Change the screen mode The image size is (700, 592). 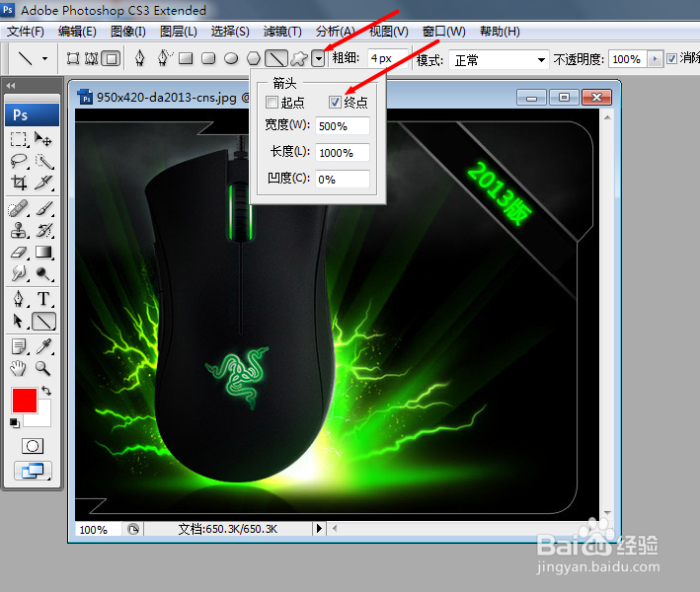tap(33, 471)
